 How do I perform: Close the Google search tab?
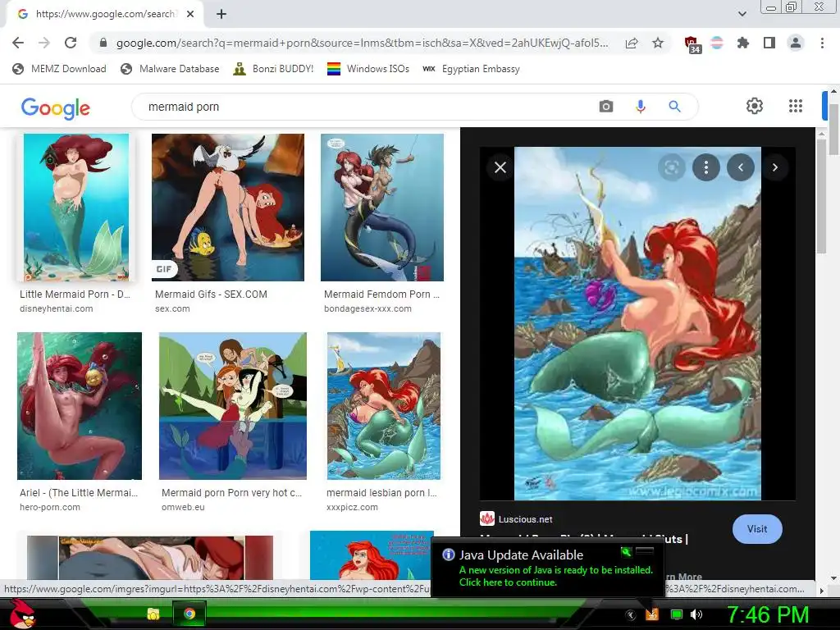click(x=190, y=14)
